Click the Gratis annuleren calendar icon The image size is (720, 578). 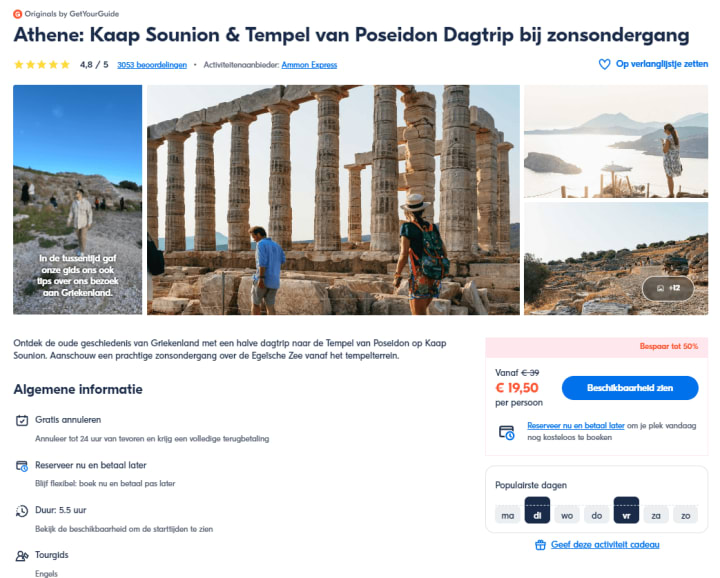click(x=22, y=420)
